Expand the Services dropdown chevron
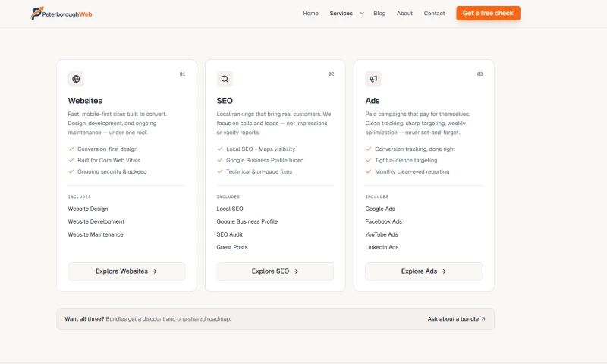This screenshot has width=607, height=364. click(x=362, y=13)
